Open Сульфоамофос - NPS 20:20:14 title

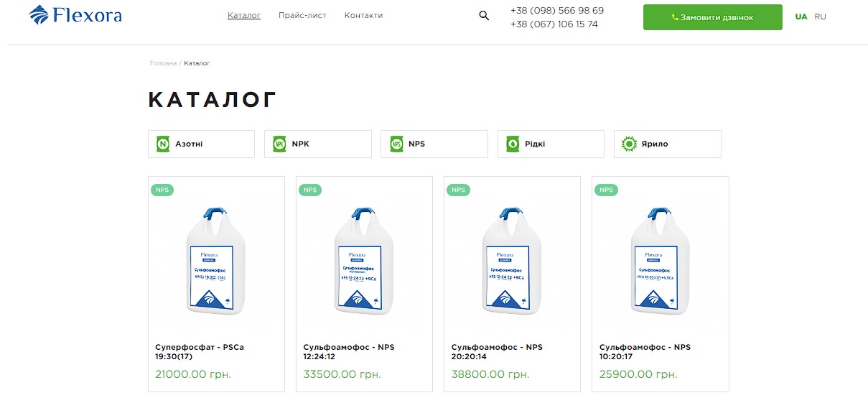click(497, 352)
